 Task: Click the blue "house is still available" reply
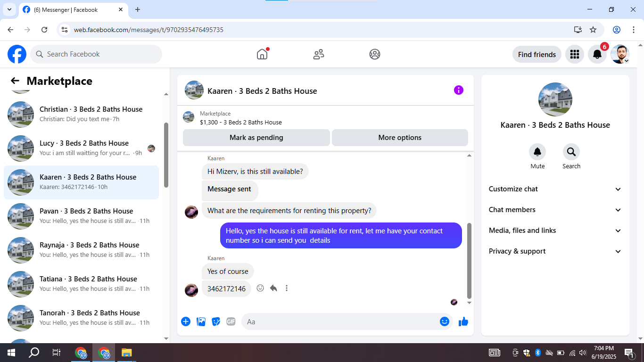(341, 236)
